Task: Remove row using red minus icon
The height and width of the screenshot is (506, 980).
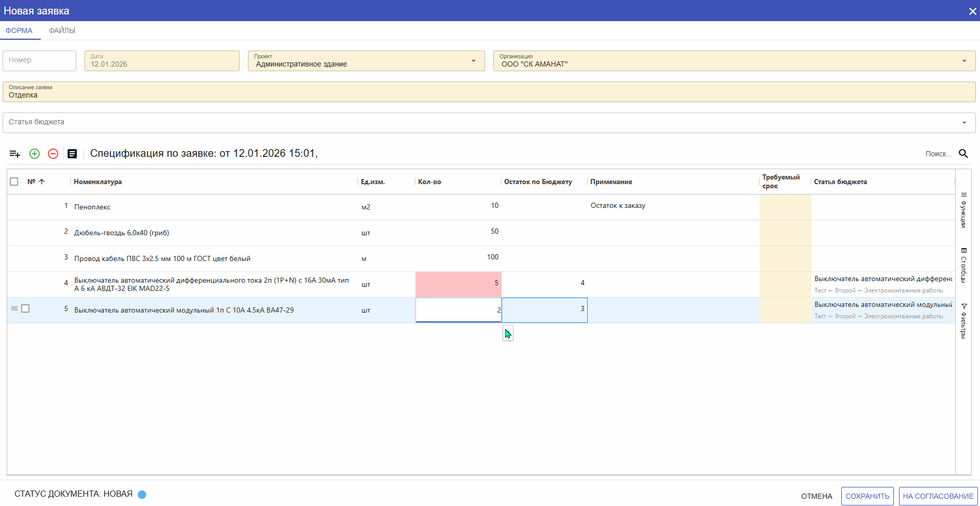Action: pyautogui.click(x=53, y=154)
